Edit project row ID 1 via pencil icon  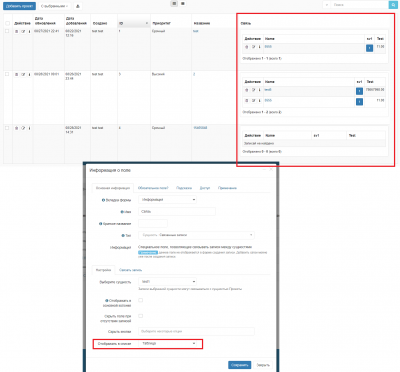(23, 31)
